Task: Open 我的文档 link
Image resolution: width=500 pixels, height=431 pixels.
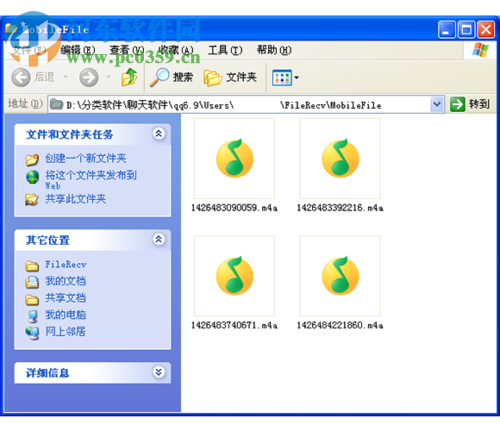Action: tap(66, 281)
